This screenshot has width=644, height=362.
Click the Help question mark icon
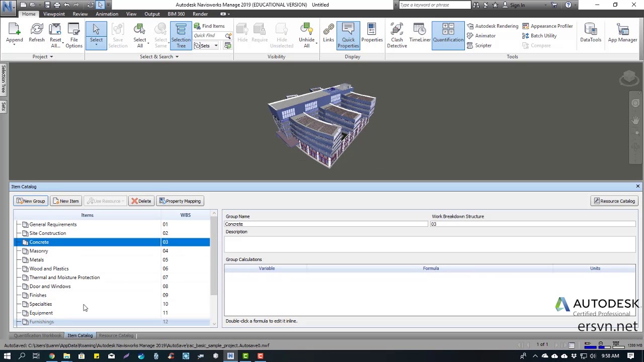click(x=568, y=5)
